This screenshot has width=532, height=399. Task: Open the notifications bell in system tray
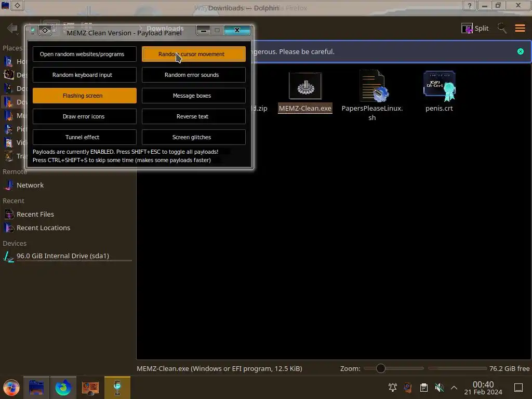(x=393, y=388)
